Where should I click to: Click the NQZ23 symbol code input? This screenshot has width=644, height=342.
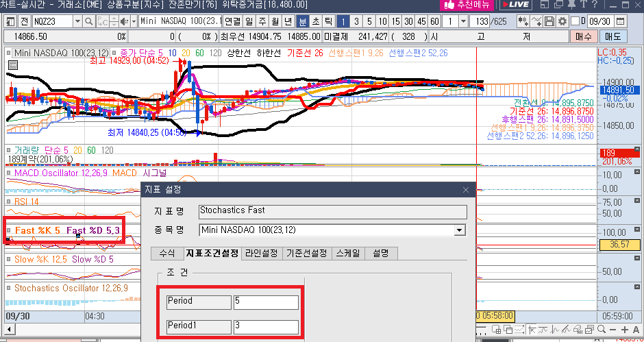point(52,21)
